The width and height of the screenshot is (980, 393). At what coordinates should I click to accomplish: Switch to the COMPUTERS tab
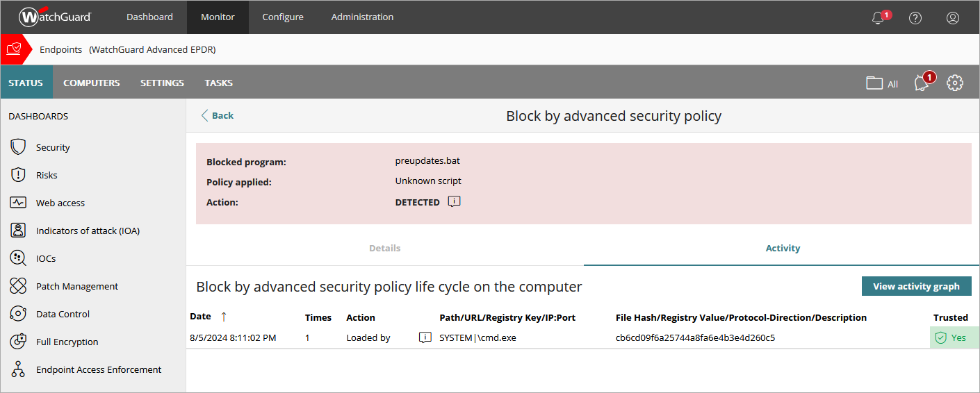pos(92,83)
